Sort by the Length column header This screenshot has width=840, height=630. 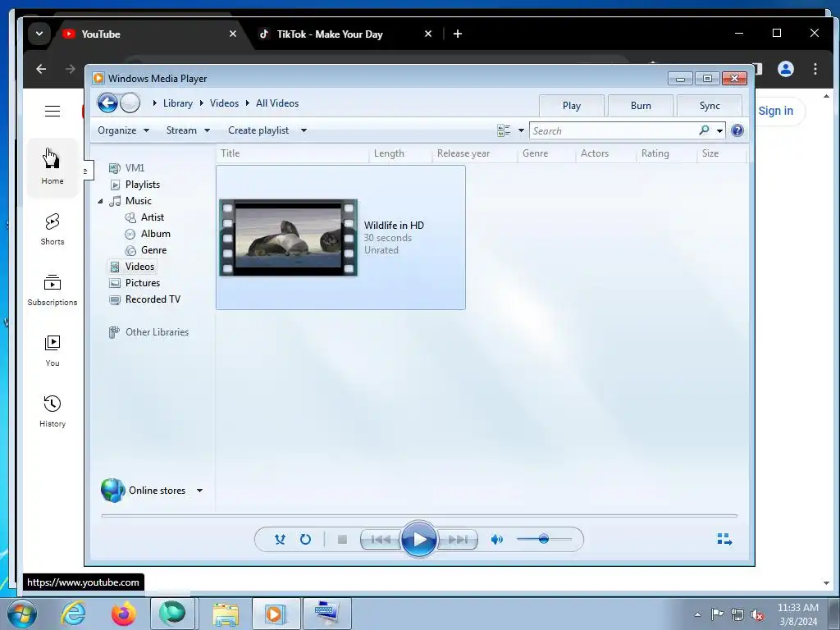(x=400, y=153)
